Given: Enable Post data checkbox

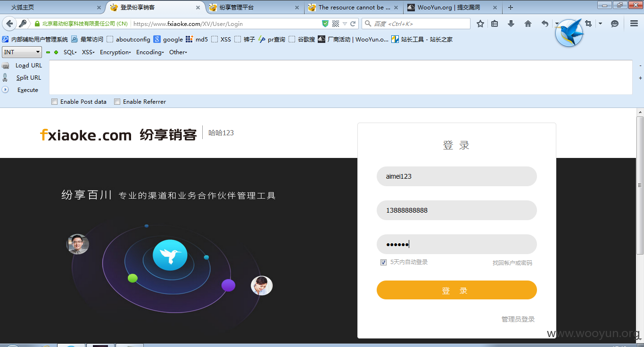Looking at the screenshot, I should click(x=55, y=101).
